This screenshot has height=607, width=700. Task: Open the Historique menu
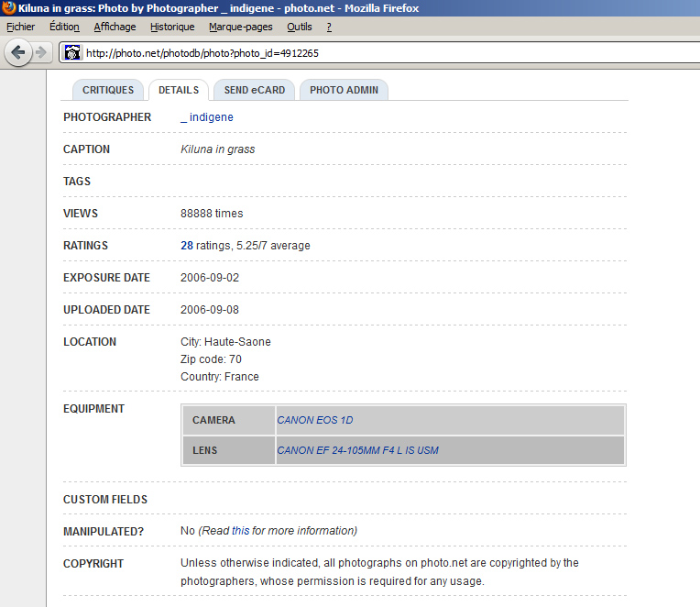172,27
